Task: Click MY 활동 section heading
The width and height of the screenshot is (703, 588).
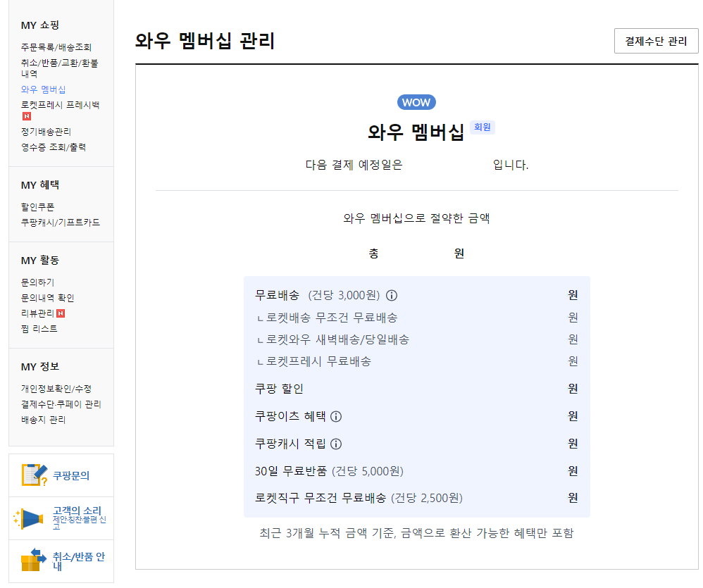Action: 40,261
